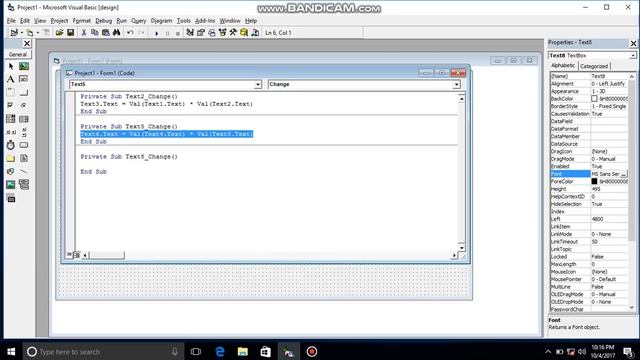This screenshot has width=640, height=360.
Task: Switch to Full Module View in code window
Action: 77,255
